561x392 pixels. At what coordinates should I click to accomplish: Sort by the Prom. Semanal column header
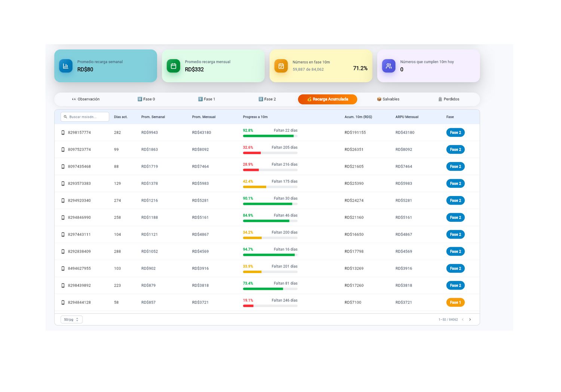(153, 117)
